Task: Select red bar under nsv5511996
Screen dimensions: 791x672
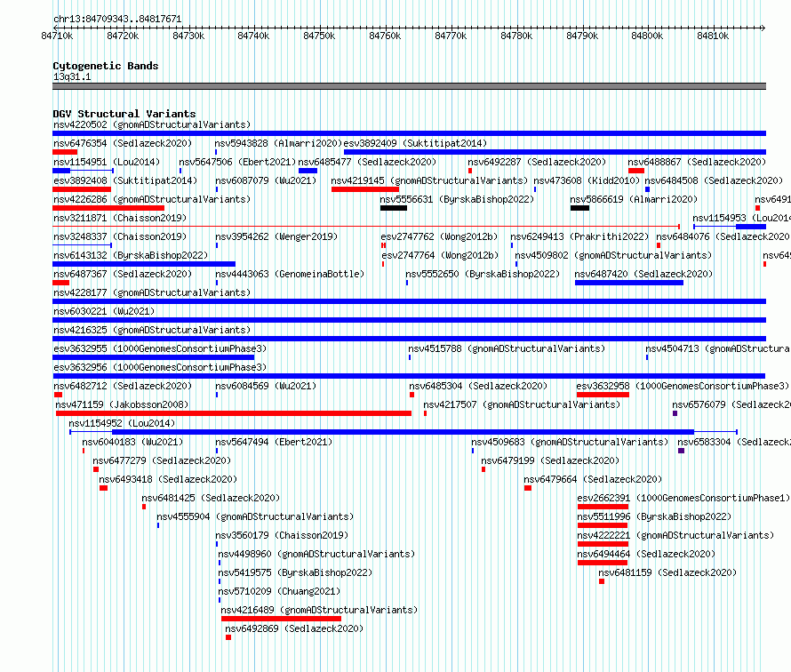Action: [x=603, y=525]
